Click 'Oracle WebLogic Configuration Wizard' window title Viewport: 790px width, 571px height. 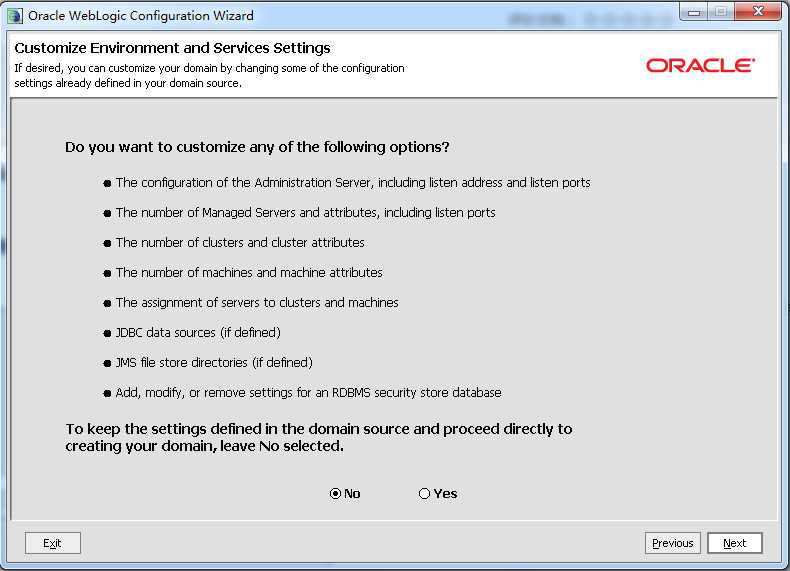click(141, 16)
